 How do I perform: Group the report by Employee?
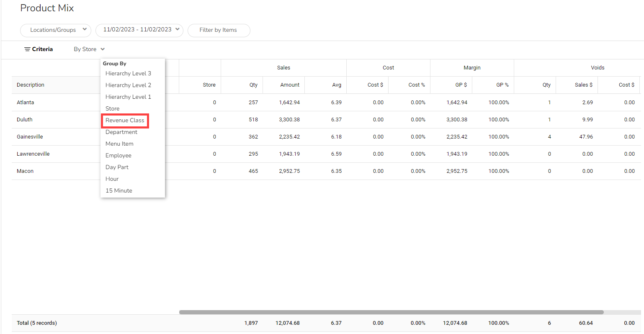(x=118, y=155)
